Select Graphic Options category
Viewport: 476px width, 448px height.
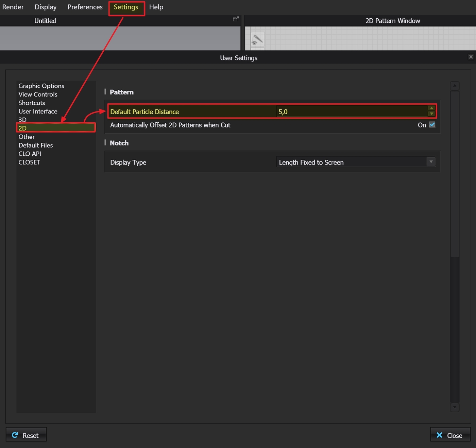tap(41, 86)
